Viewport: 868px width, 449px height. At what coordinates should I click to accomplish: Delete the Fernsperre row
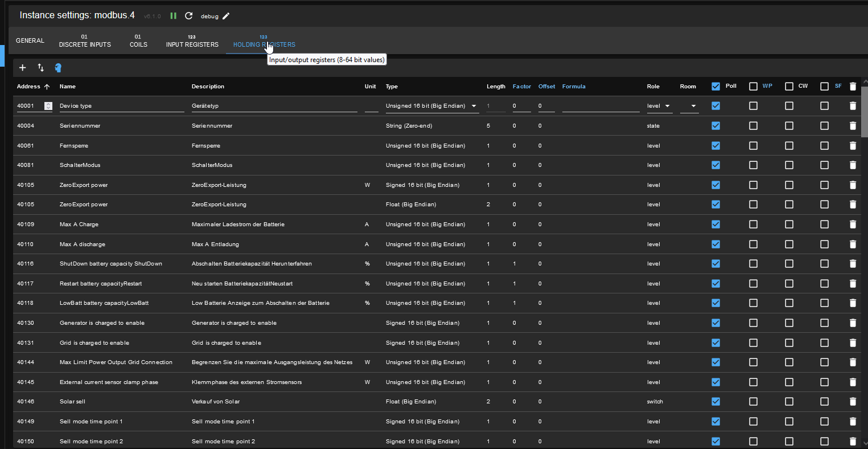853,145
